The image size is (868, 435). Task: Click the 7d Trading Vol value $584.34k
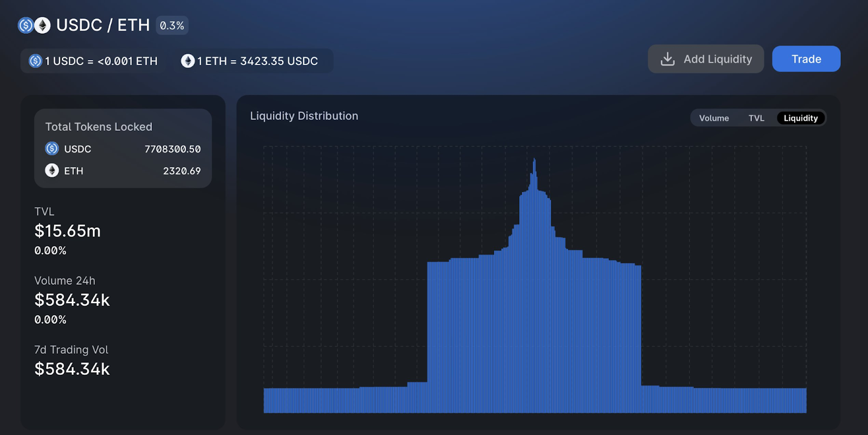point(72,369)
